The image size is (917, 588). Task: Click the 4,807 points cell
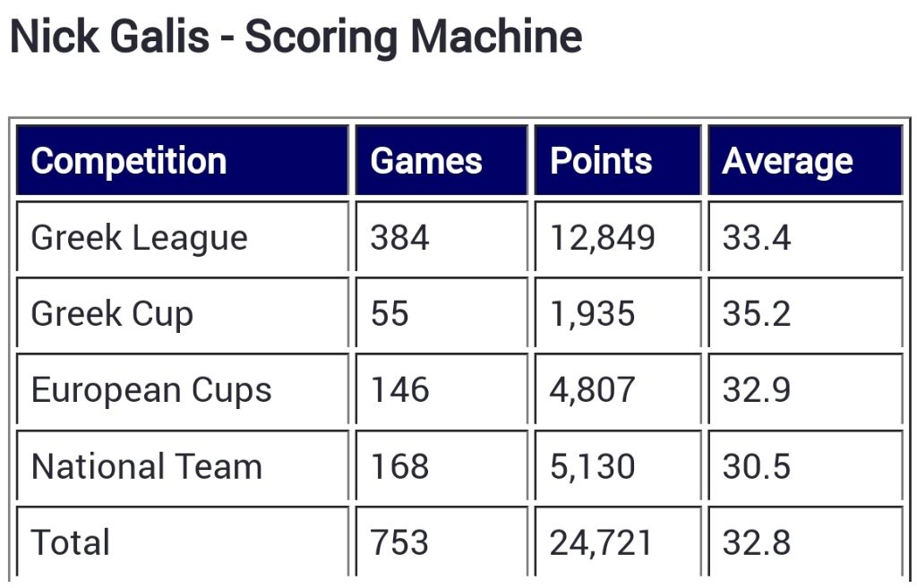[592, 390]
